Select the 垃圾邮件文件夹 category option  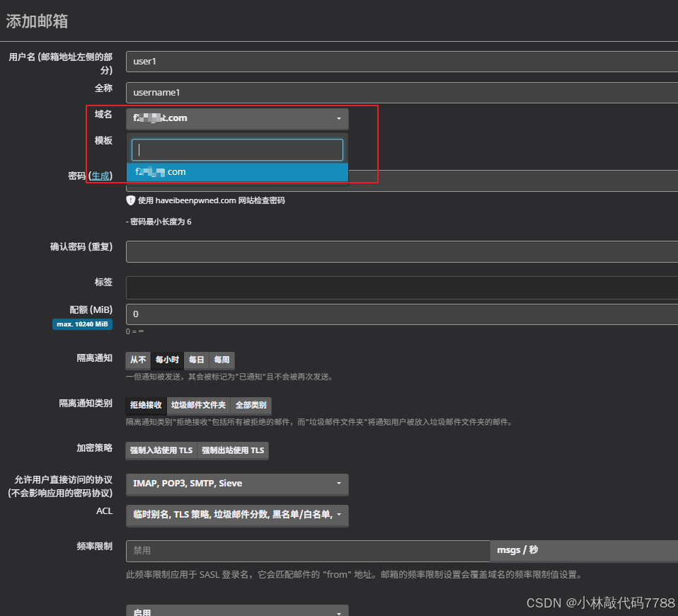click(x=199, y=405)
